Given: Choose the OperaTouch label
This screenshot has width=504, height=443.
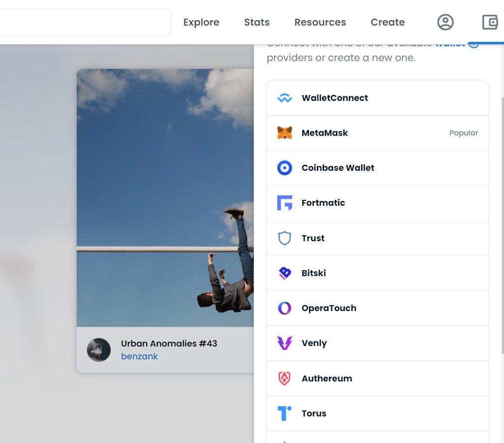Looking at the screenshot, I should tap(329, 308).
